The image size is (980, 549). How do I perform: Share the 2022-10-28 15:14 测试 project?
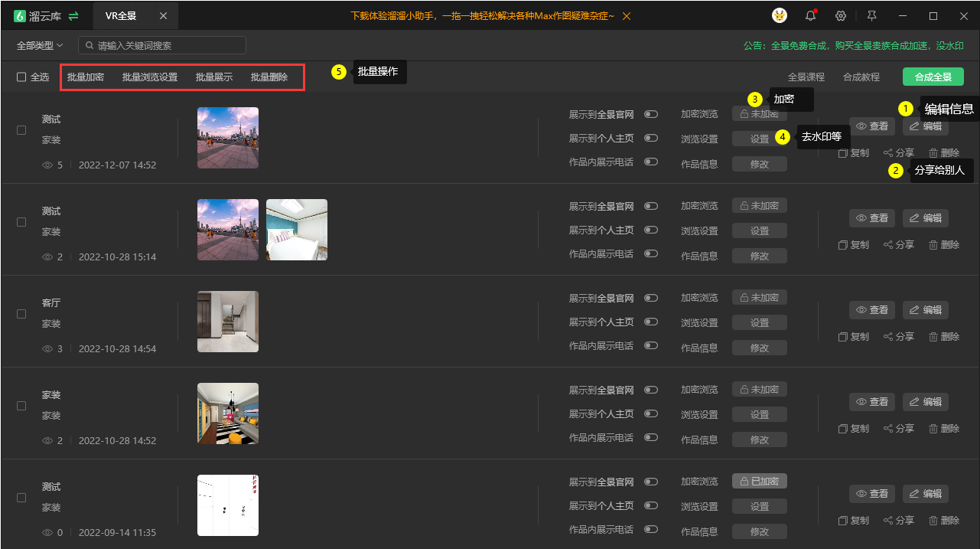[899, 244]
